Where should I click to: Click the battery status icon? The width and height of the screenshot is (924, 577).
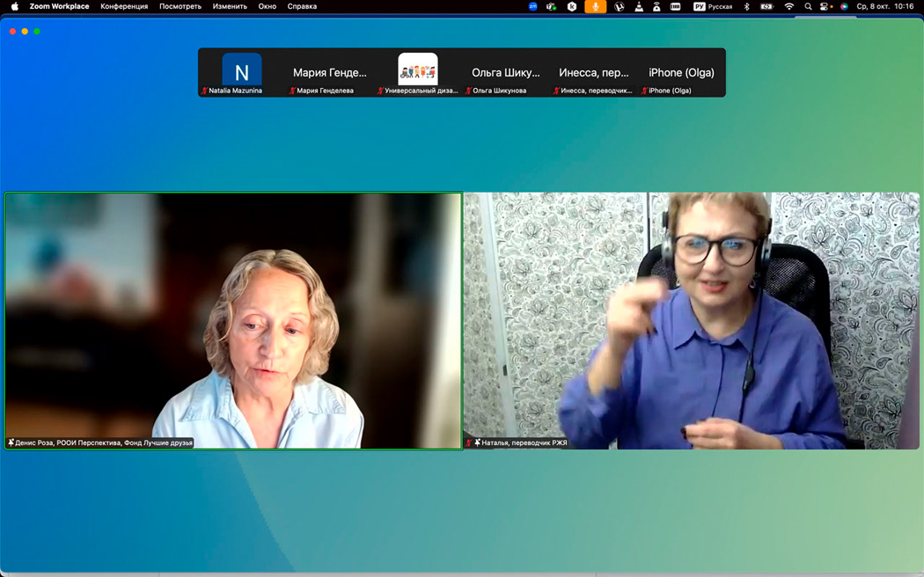point(766,6)
